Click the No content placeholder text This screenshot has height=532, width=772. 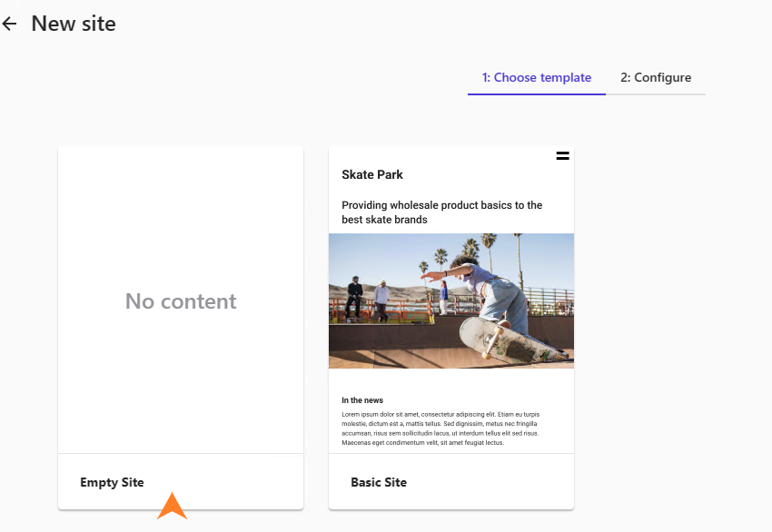pyautogui.click(x=181, y=301)
